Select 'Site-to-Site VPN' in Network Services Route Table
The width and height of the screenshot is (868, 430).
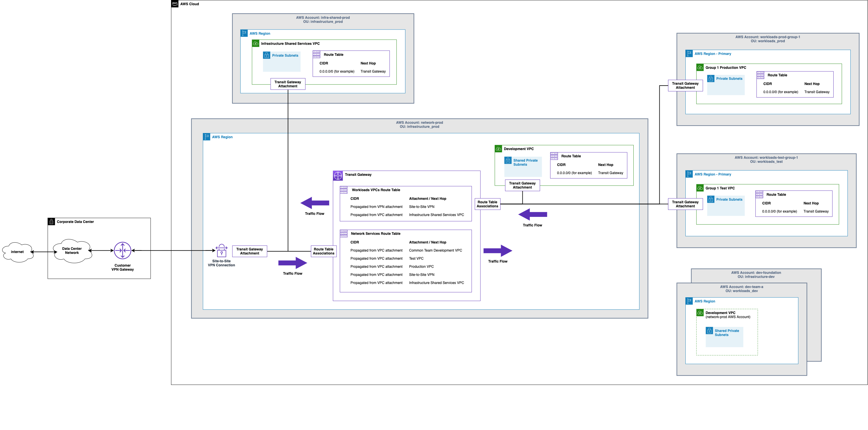(x=422, y=274)
